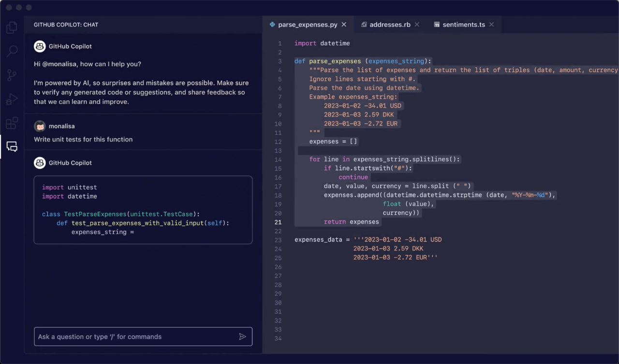
Task: Click the generated code block in chat
Action: pyautogui.click(x=143, y=210)
